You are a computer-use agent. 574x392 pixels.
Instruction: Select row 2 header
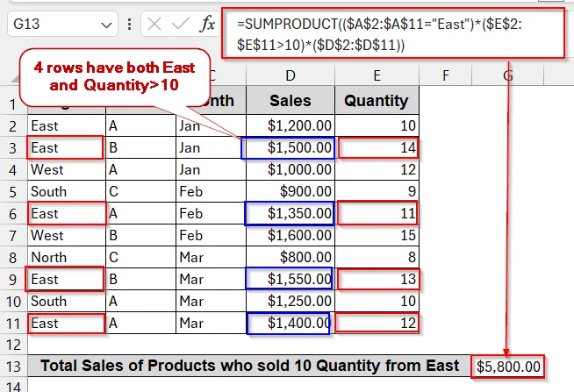(13, 126)
